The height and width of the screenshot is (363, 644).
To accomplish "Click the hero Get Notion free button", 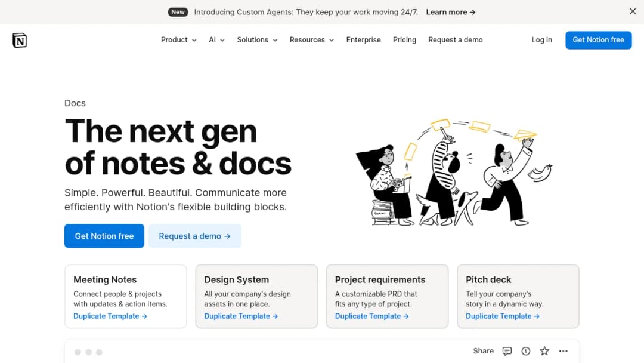I will [104, 236].
